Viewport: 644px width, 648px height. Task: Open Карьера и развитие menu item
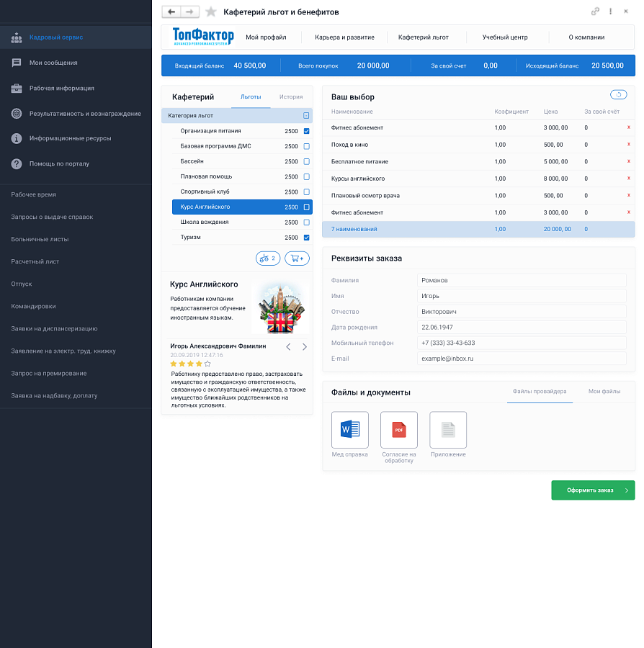pyautogui.click(x=345, y=37)
